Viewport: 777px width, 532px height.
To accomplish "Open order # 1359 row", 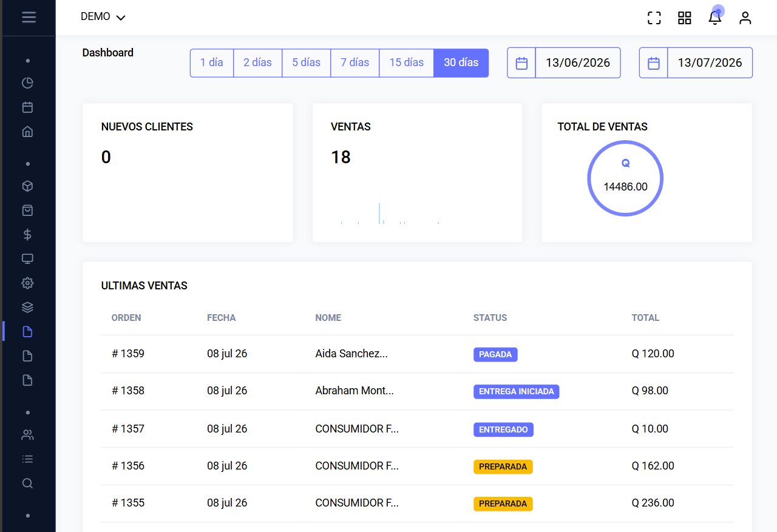I will click(x=417, y=354).
